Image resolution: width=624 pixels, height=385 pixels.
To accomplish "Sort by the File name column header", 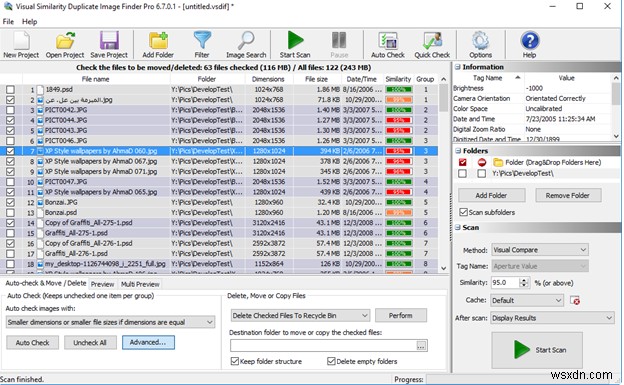I will click(96, 79).
